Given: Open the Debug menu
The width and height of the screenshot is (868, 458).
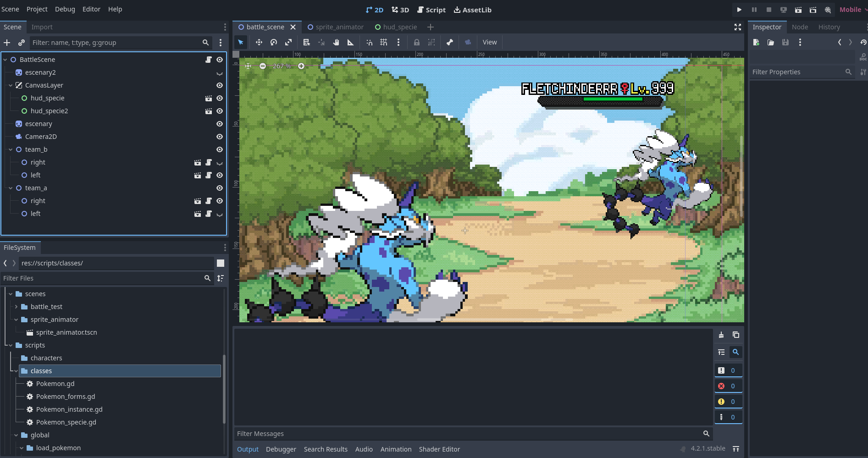Looking at the screenshot, I should (x=65, y=9).
